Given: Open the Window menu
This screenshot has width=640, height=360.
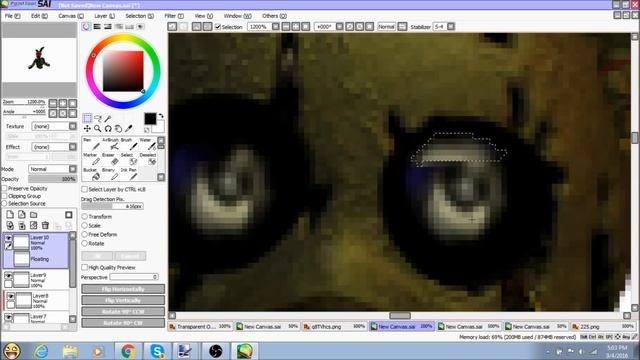Looking at the screenshot, I should (237, 16).
